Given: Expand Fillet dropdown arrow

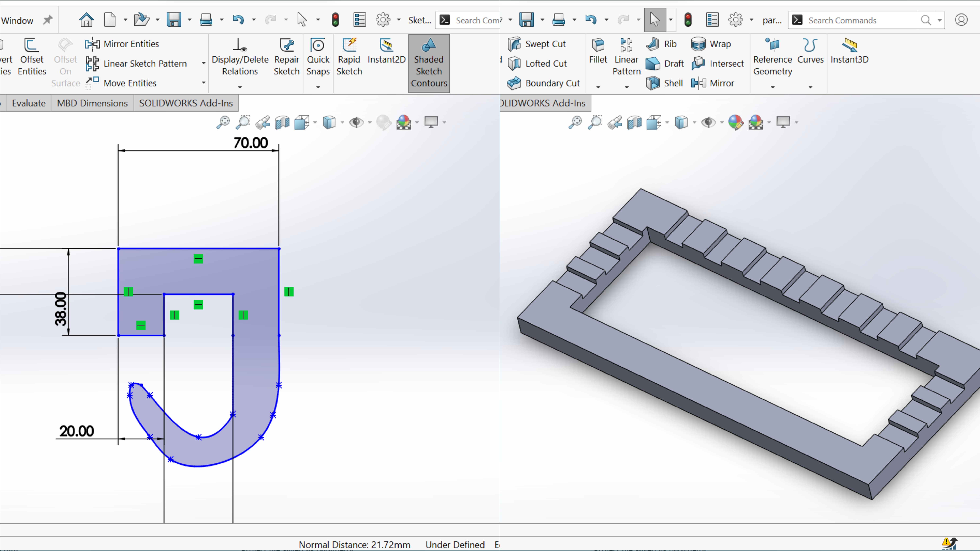Looking at the screenshot, I should pos(598,88).
